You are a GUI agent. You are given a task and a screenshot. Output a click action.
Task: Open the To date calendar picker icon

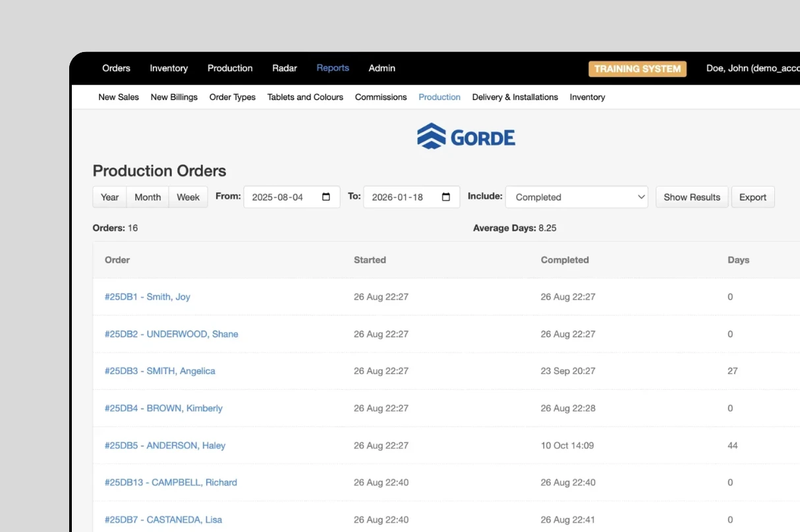[446, 197]
